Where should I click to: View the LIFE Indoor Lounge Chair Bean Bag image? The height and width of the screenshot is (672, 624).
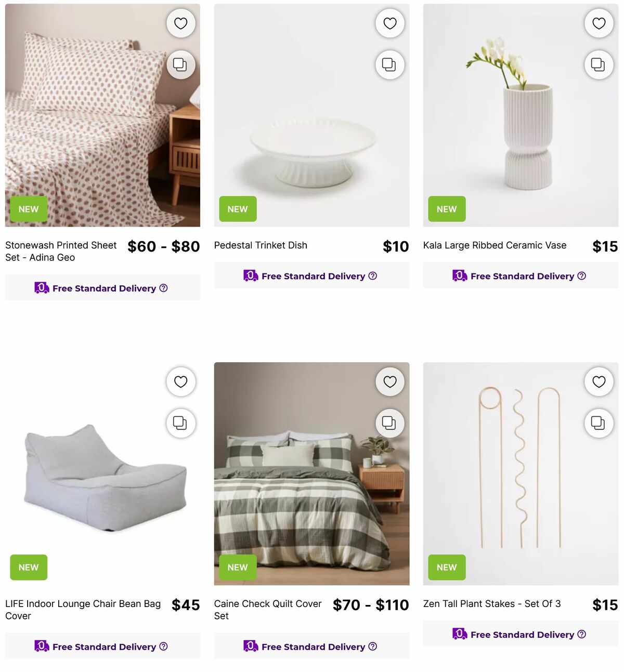(102, 474)
